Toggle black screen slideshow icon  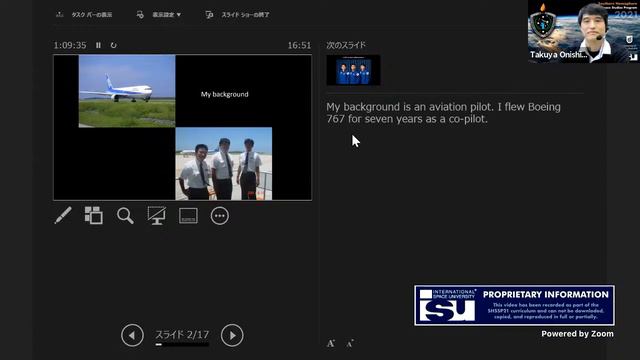point(157,216)
